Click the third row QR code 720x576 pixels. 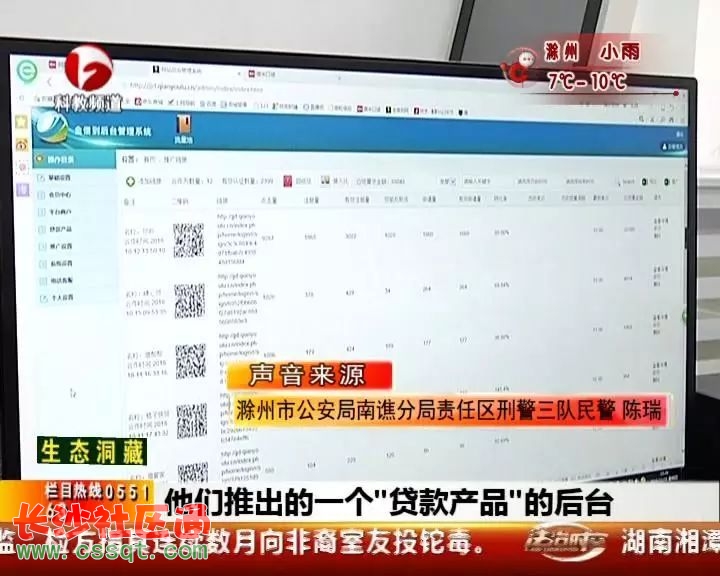point(191,361)
